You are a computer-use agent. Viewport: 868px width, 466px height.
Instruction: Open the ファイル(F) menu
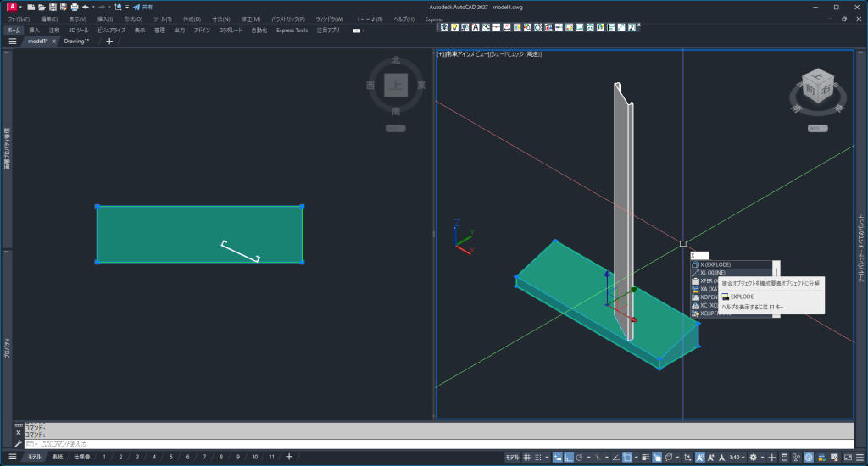tap(19, 19)
